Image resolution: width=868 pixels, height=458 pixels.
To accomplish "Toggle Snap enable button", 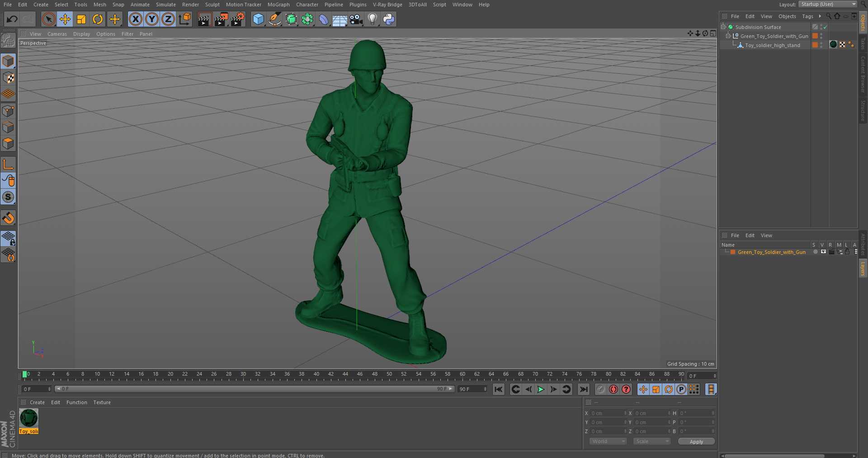I will click(x=8, y=197).
